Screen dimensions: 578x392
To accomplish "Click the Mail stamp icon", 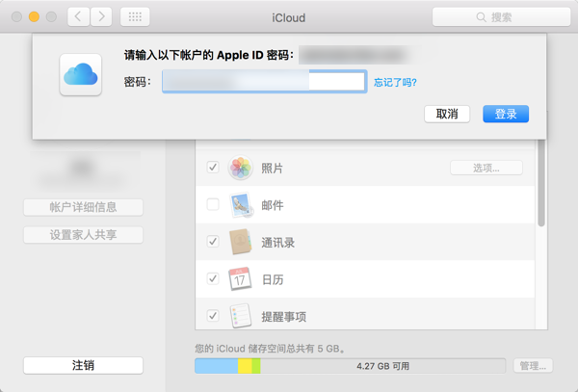I will click(240, 205).
